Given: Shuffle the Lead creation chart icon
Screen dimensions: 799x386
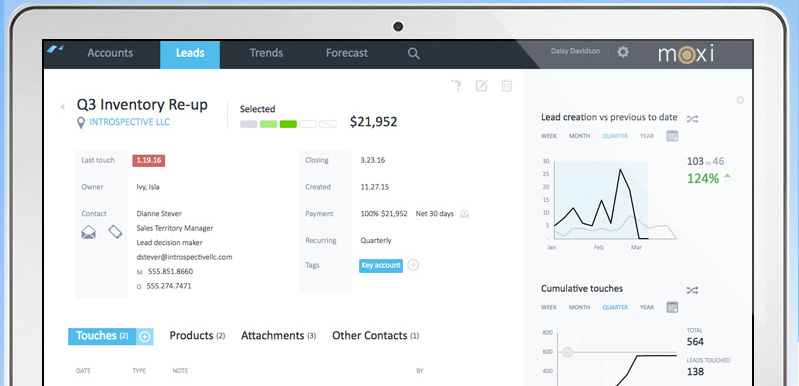Looking at the screenshot, I should (692, 119).
